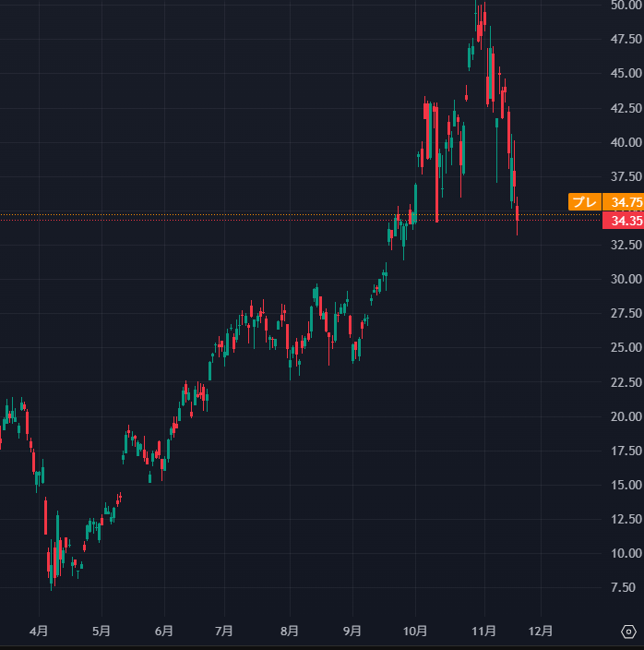The width and height of the screenshot is (644, 650).
Task: Open chart settings hexagon icon
Action: pyautogui.click(x=628, y=632)
